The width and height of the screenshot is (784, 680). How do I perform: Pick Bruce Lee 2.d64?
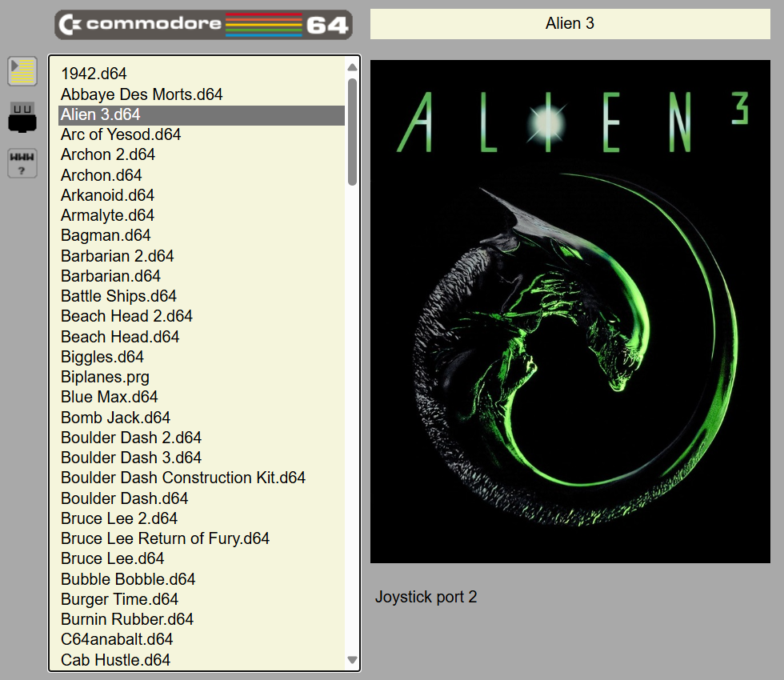[x=202, y=518]
